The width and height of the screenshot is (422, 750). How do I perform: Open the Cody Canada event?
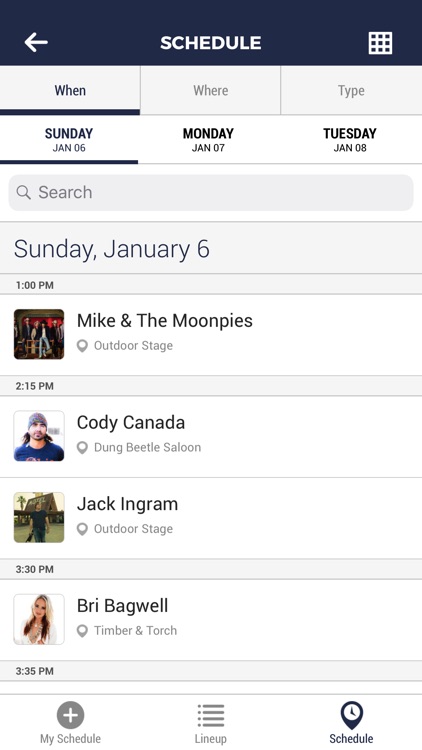click(x=211, y=436)
